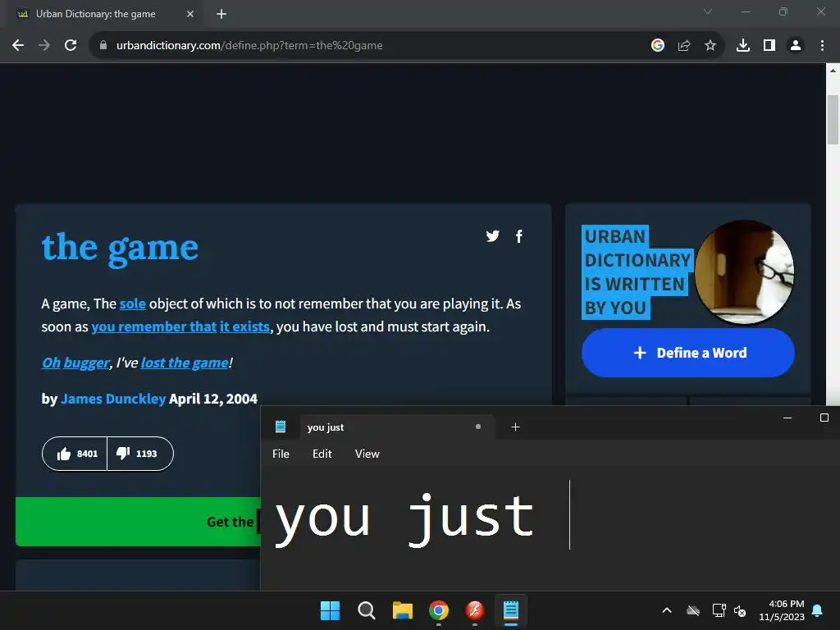Select the Urban Dictionary: the game tab

click(x=105, y=14)
